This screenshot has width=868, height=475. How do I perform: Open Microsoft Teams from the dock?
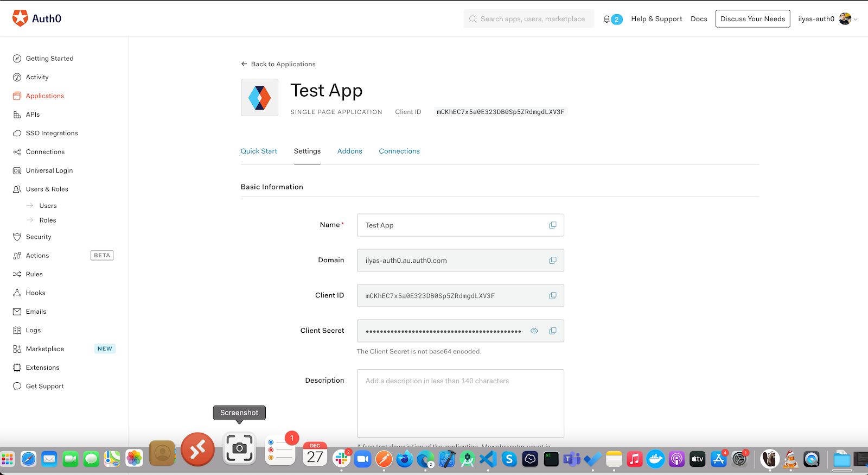click(571, 459)
